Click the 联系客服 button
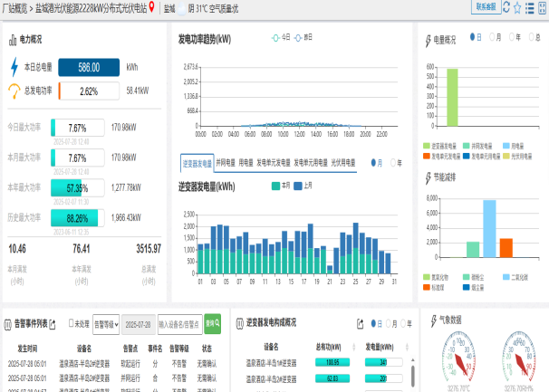549x392 pixels. tap(485, 7)
